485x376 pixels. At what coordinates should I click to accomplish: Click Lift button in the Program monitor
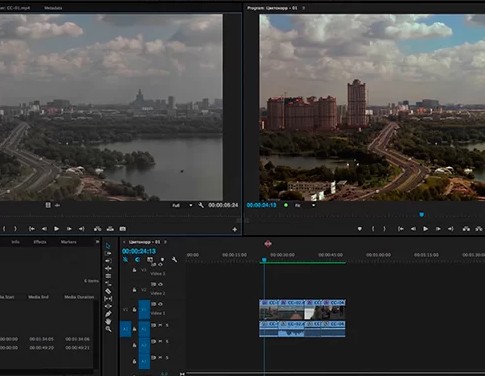point(466,229)
